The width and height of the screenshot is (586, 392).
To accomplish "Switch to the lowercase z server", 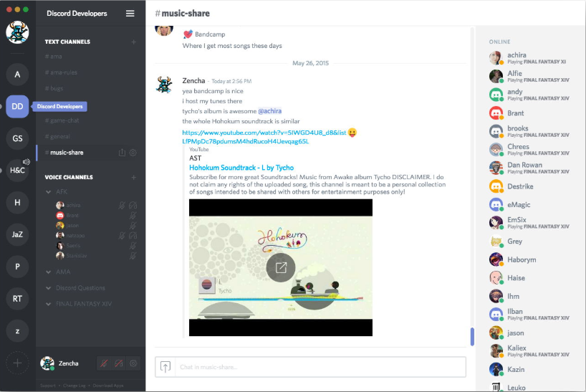I will coord(17,331).
